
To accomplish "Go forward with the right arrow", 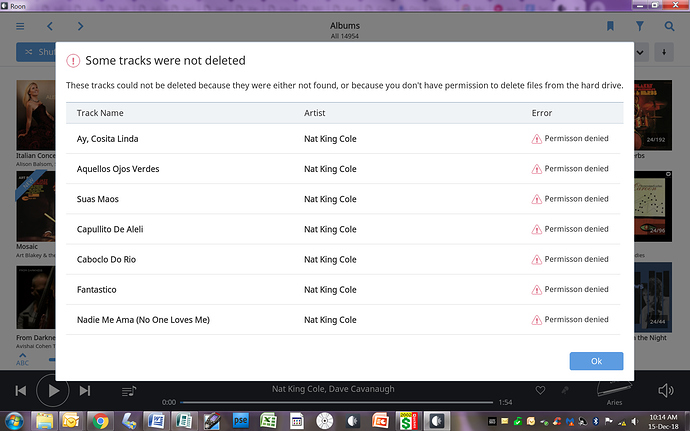I will 80,26.
